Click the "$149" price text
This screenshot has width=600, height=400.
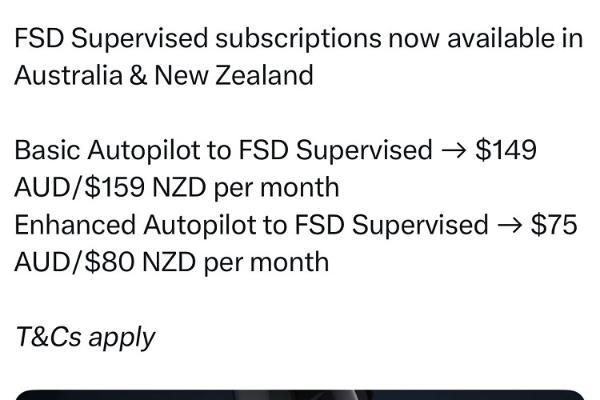pyautogui.click(x=507, y=150)
